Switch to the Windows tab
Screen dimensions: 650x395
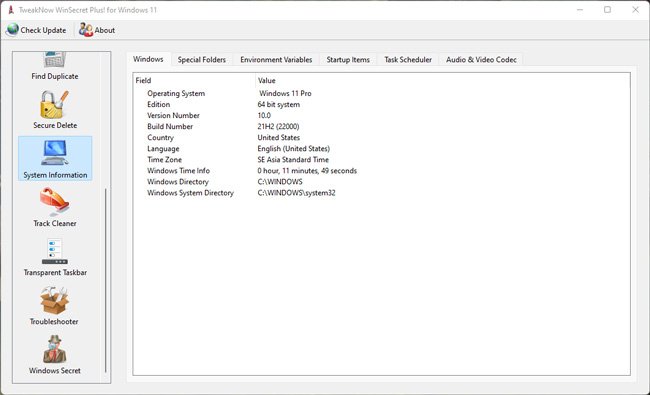(x=148, y=59)
